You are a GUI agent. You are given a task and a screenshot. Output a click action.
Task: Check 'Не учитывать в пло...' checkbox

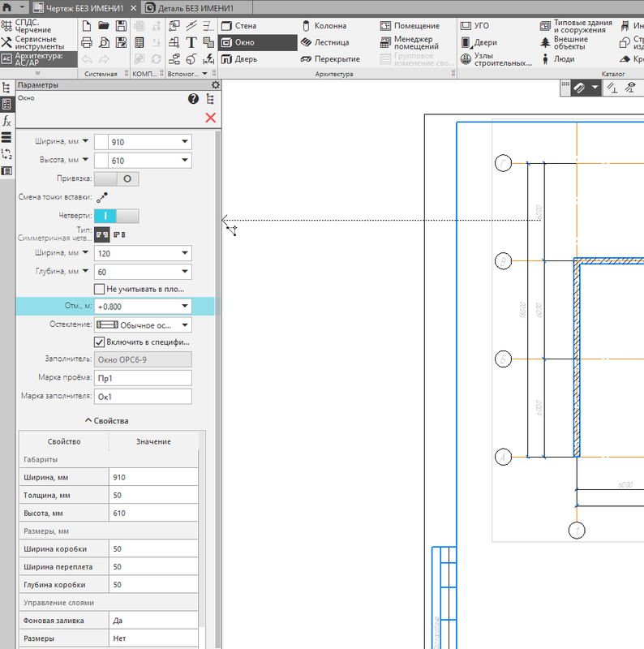click(99, 289)
